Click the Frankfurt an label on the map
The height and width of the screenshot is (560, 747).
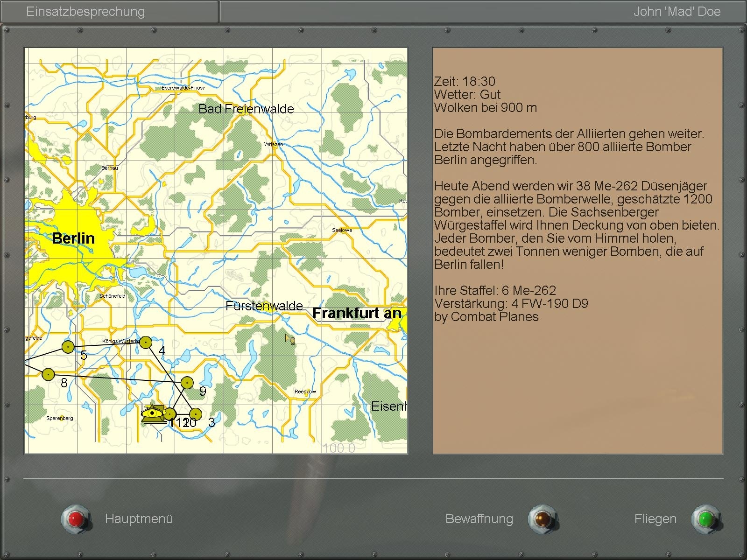[357, 313]
